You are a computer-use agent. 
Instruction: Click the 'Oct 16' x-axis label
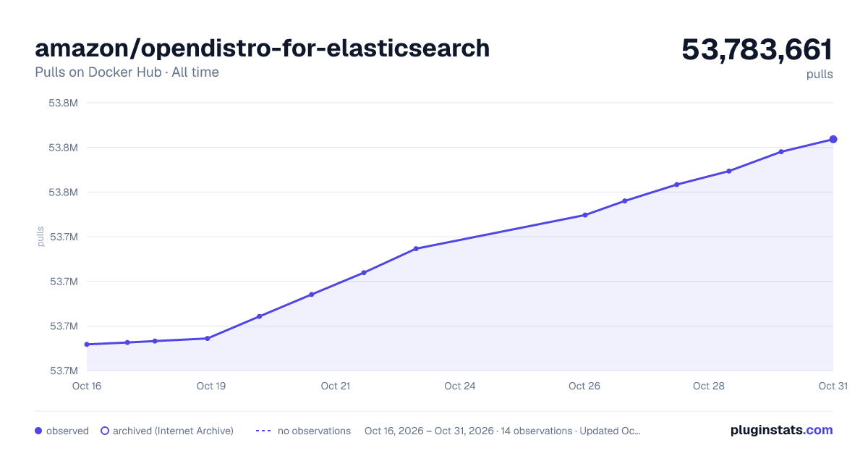tap(86, 386)
